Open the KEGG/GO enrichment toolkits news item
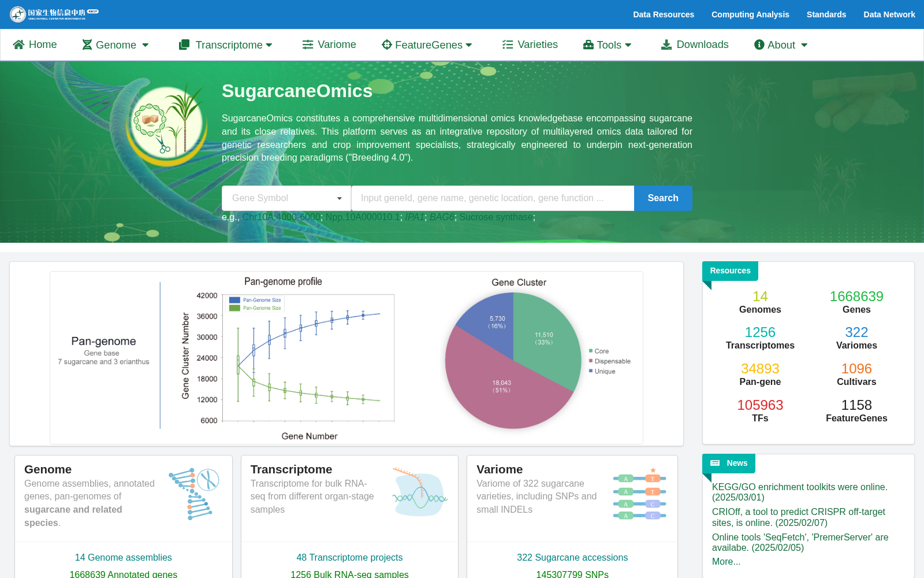Image resolution: width=924 pixels, height=578 pixels. tap(800, 492)
